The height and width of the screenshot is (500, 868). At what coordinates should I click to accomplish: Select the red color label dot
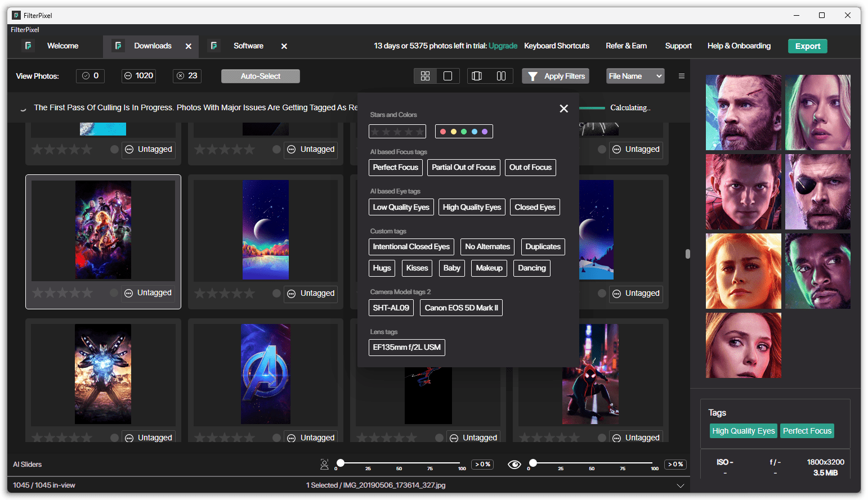point(443,132)
